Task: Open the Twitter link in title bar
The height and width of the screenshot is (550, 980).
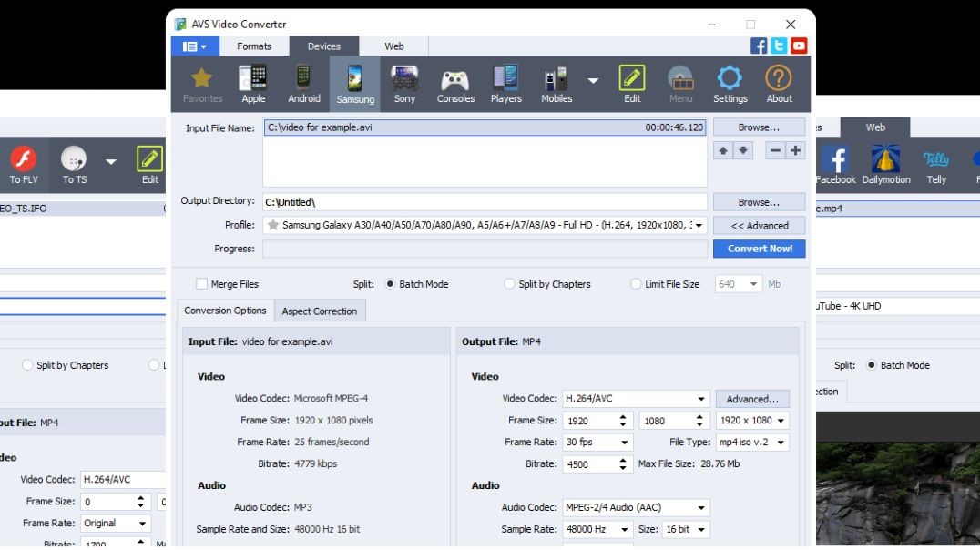Action: [779, 46]
